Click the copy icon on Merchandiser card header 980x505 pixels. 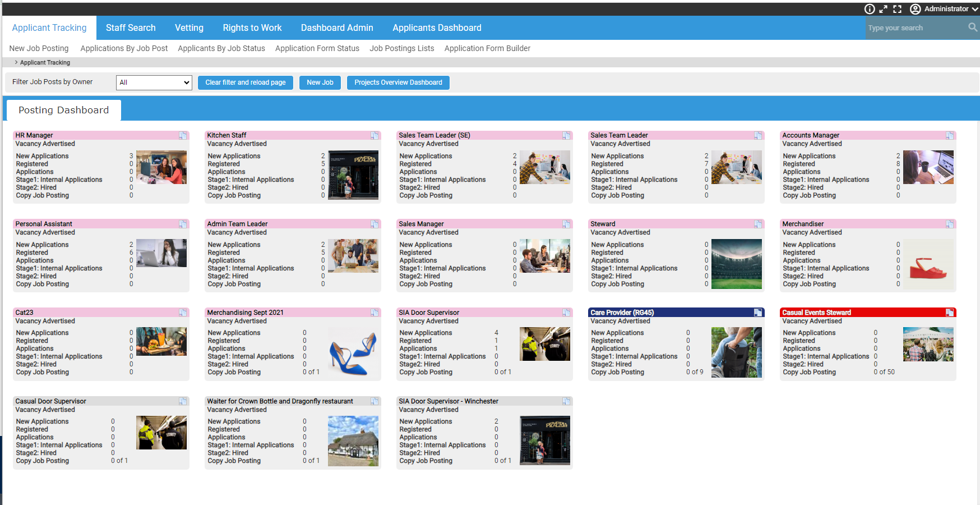pos(950,224)
